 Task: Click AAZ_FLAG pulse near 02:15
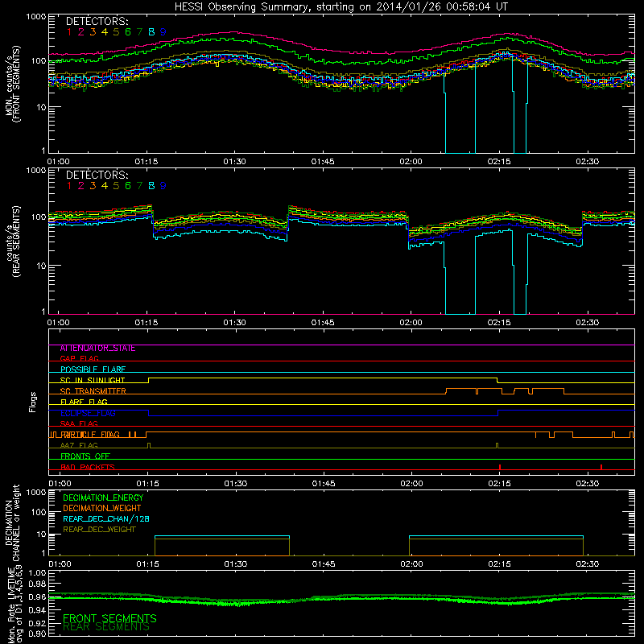tap(497, 445)
